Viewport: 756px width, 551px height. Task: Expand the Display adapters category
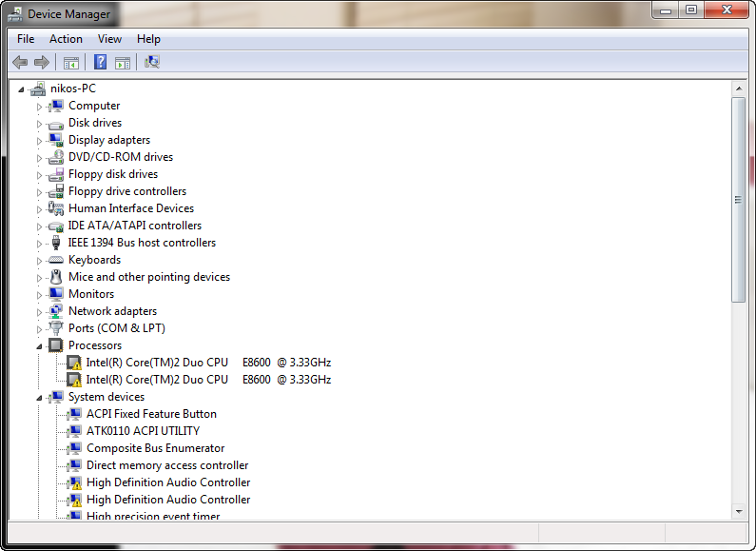(x=40, y=141)
